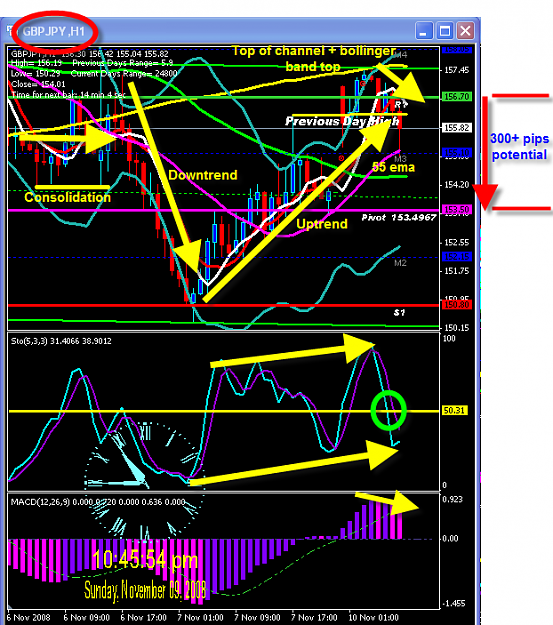This screenshot has width=553, height=625.
Task: Click the GBPJPY,H1 window title
Action: 53,31
